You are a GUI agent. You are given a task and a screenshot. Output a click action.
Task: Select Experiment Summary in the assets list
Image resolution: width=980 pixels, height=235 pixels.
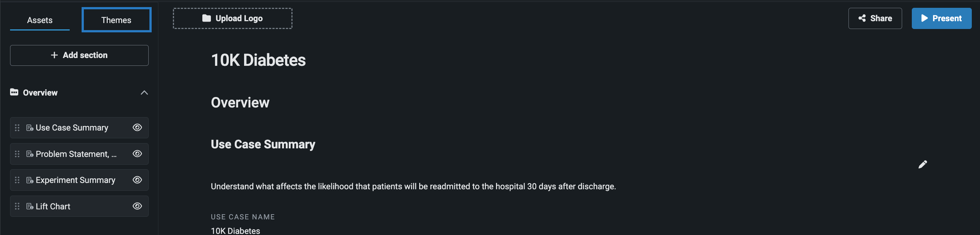[75, 180]
